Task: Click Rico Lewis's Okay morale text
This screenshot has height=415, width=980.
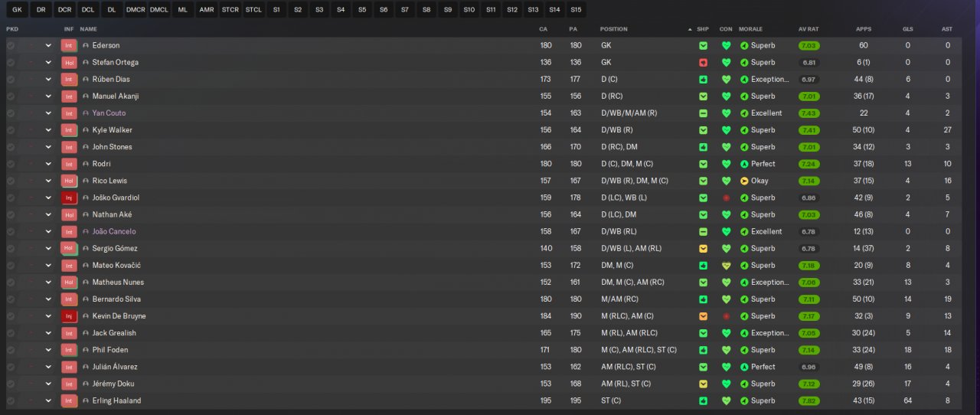Action: (759, 181)
